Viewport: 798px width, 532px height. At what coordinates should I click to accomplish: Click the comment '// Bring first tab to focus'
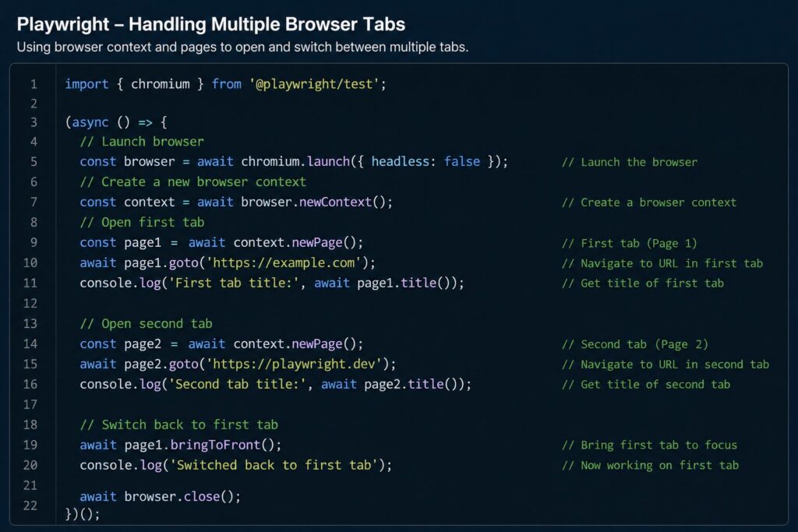click(x=649, y=445)
